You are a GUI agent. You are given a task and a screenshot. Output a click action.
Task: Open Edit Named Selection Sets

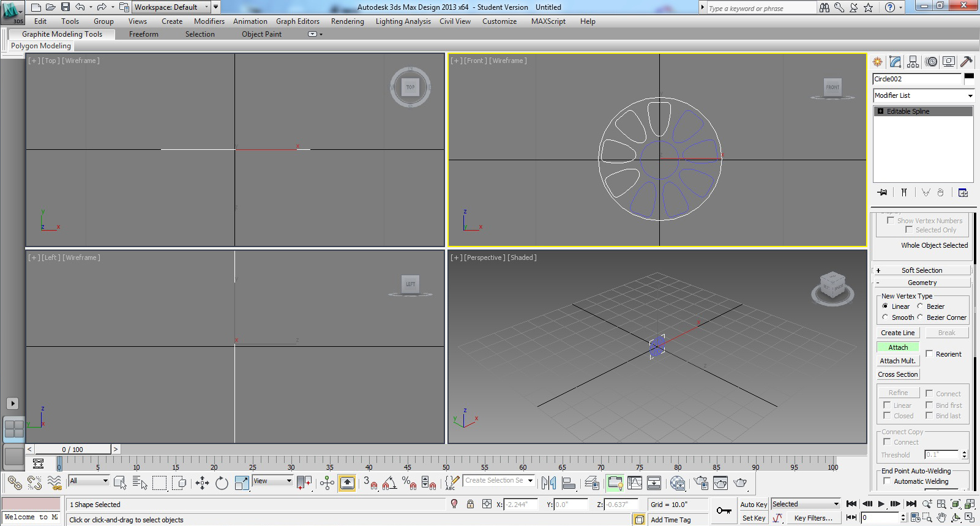[452, 483]
